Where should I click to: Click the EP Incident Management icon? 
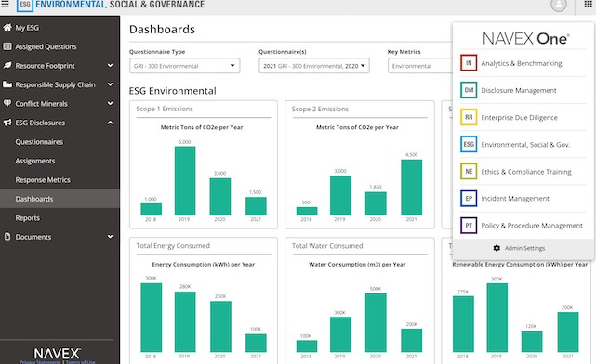[469, 198]
